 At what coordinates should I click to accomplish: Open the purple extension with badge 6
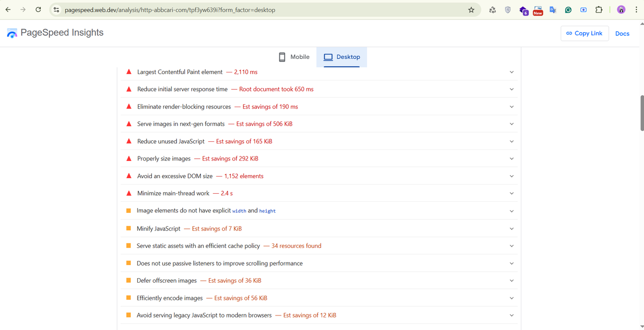(523, 10)
